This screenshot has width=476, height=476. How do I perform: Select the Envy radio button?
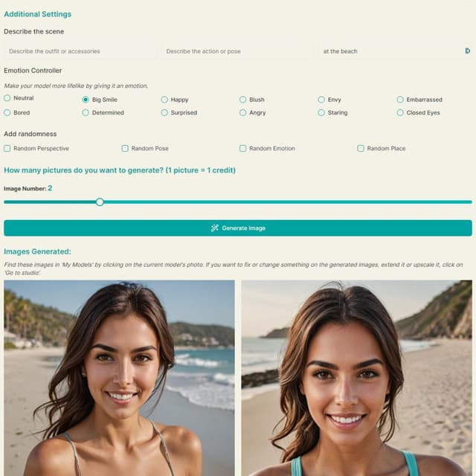(x=321, y=100)
